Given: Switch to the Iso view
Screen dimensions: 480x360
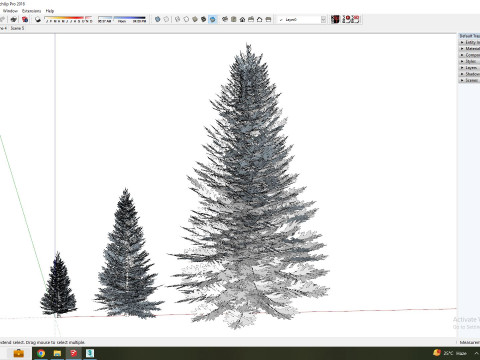Looking at the screenshot, I should [x=225, y=20].
